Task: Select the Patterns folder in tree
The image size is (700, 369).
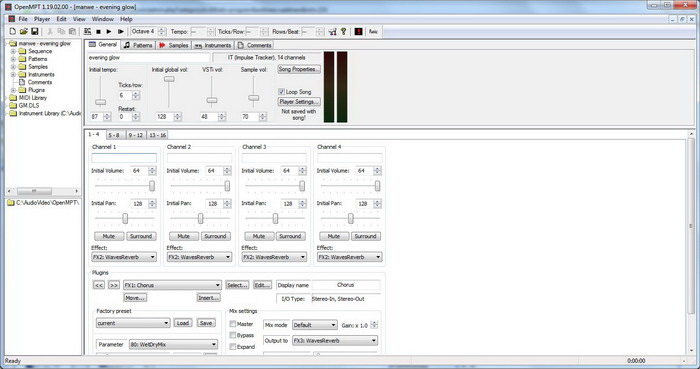Action: [x=38, y=59]
